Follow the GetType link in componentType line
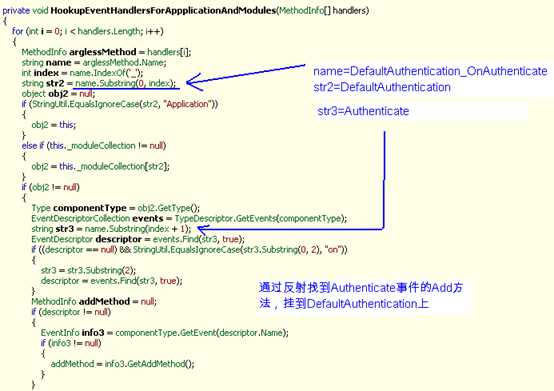This screenshot has height=391, width=554. (x=173, y=208)
